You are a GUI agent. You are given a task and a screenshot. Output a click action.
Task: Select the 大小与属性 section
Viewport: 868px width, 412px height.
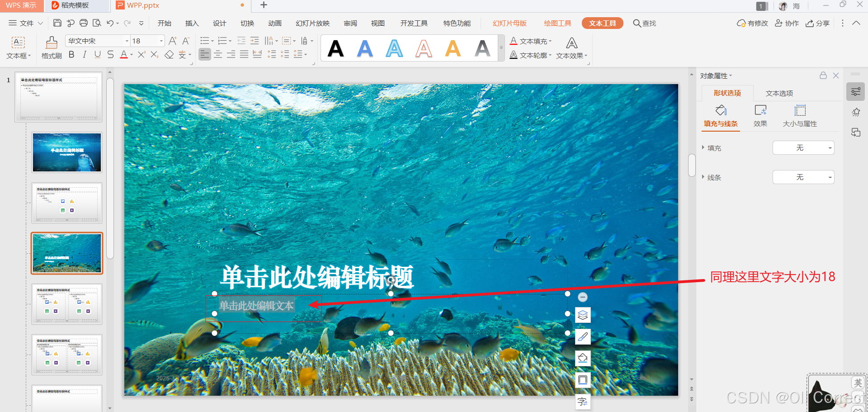coord(800,116)
